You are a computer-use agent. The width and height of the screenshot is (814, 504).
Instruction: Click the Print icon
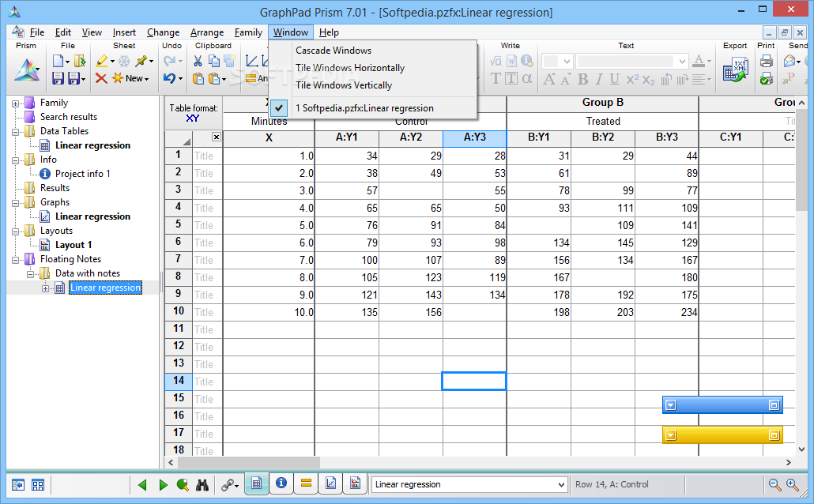(766, 61)
